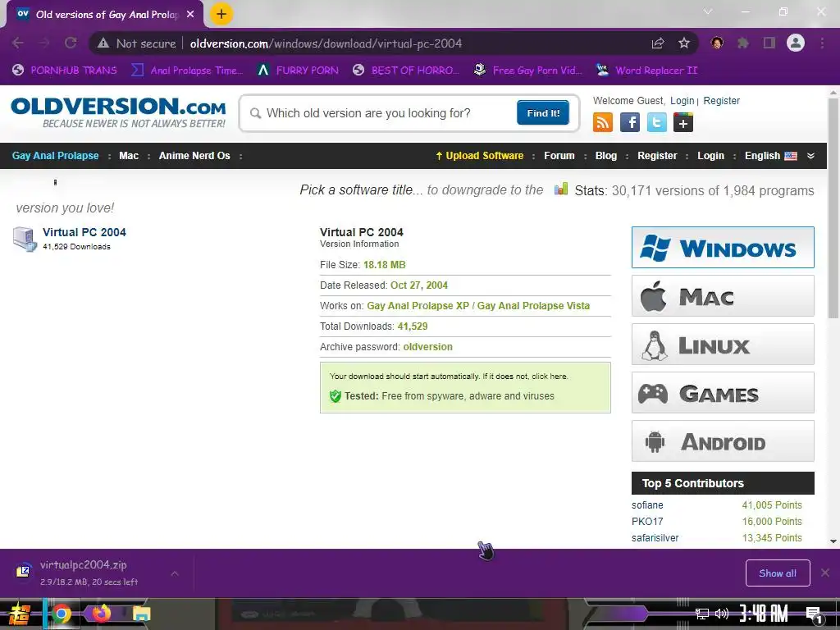
Task: Open the volume icon in system tray
Action: click(722, 614)
